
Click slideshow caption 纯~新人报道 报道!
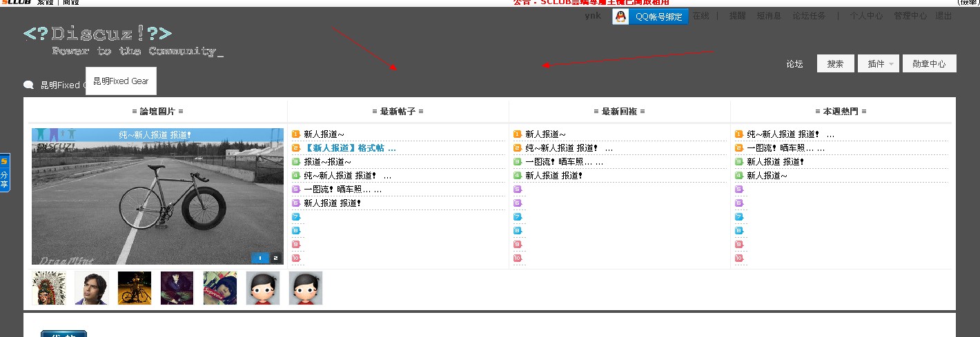pos(155,135)
